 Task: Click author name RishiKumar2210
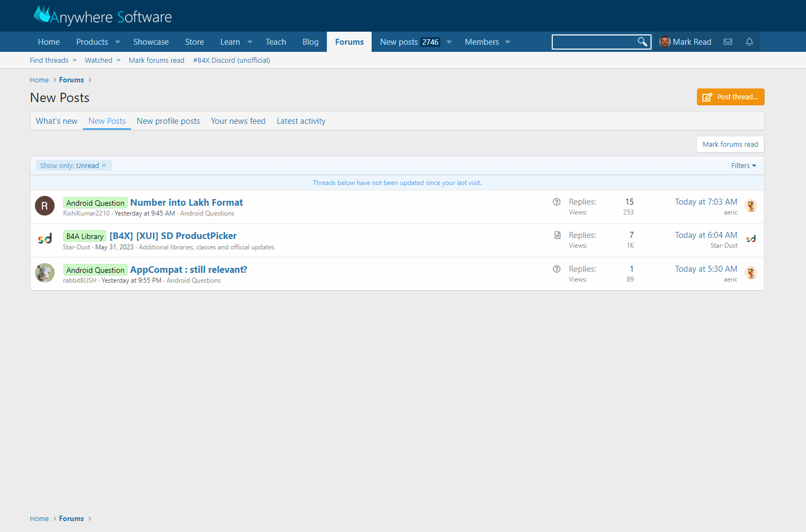pos(86,213)
